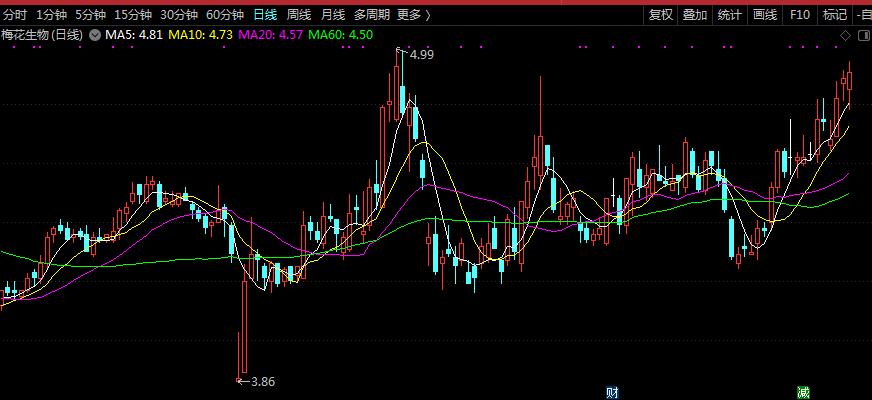Click the diamond icon at top right
This screenshot has width=872, height=400.
[x=845, y=35]
